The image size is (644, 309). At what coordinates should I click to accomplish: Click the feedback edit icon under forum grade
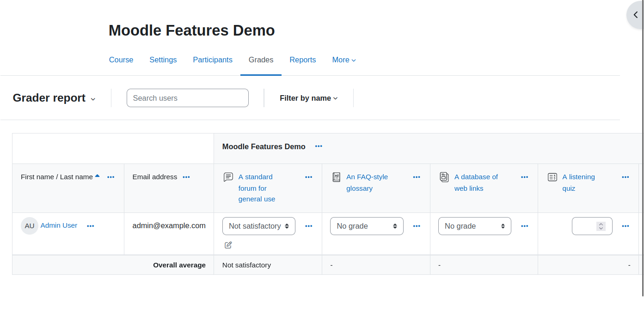pyautogui.click(x=228, y=245)
